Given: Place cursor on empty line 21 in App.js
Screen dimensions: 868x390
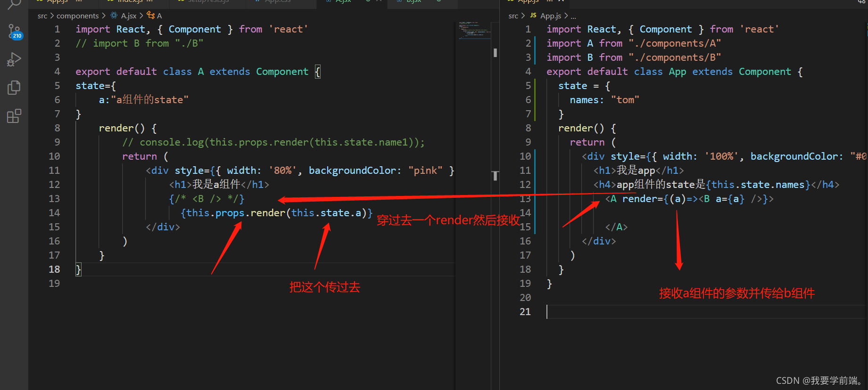Looking at the screenshot, I should 705,312.
